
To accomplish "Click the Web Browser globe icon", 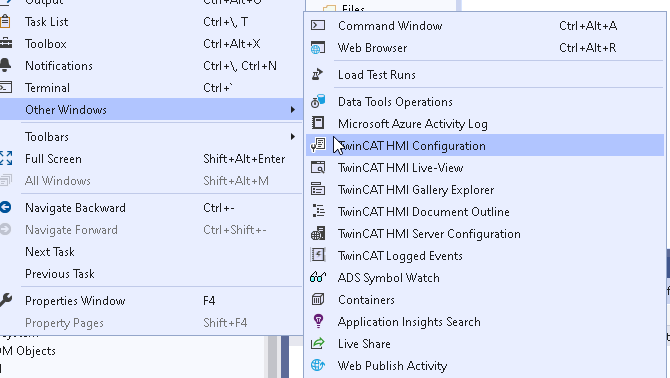I will (317, 47).
